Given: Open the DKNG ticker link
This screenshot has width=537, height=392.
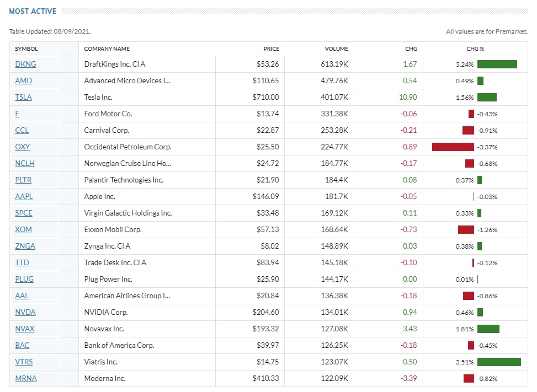Looking at the screenshot, I should pyautogui.click(x=25, y=65).
